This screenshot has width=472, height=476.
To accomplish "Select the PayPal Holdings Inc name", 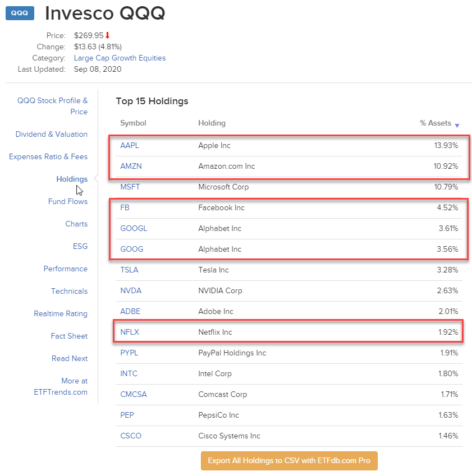I will point(232,353).
